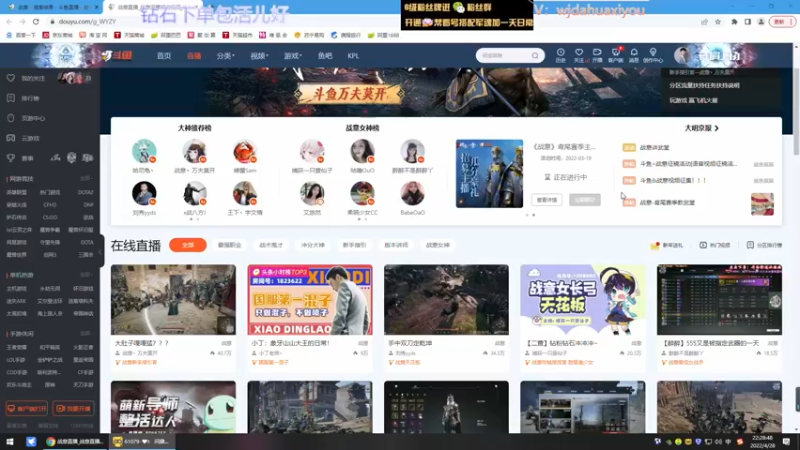Select the 全部 filter tab

tap(188, 245)
